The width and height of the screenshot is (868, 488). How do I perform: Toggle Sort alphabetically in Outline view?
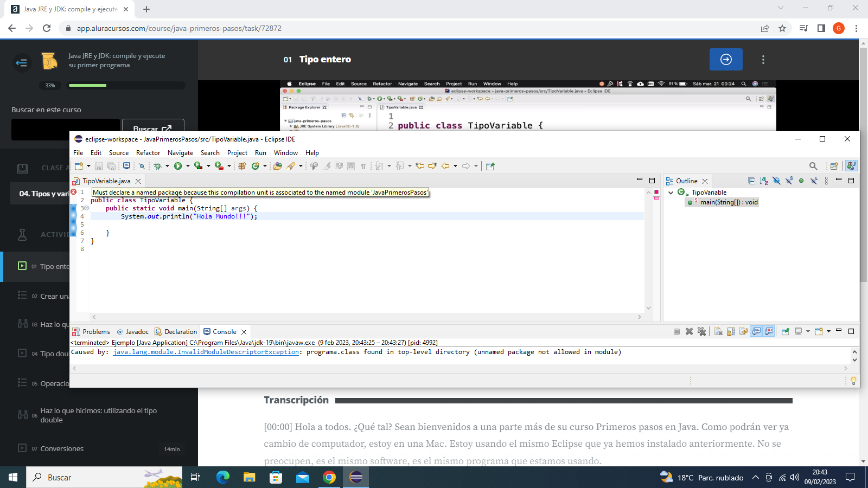point(764,181)
